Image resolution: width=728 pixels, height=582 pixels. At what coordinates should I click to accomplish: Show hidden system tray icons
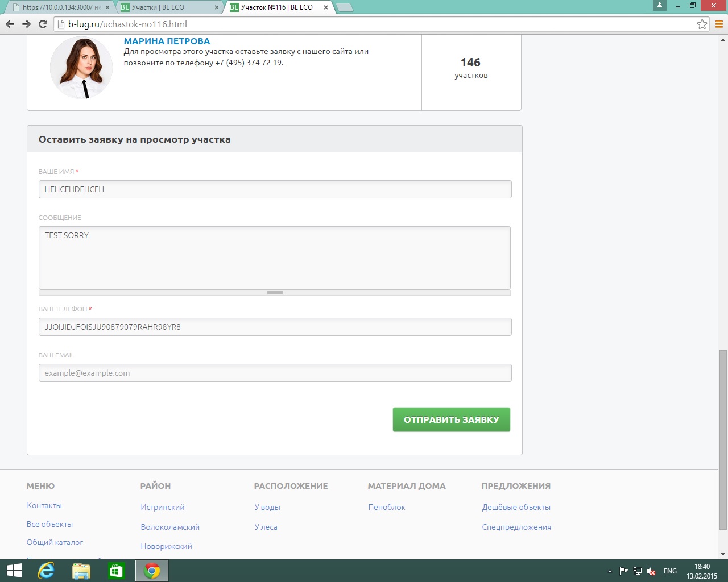610,571
